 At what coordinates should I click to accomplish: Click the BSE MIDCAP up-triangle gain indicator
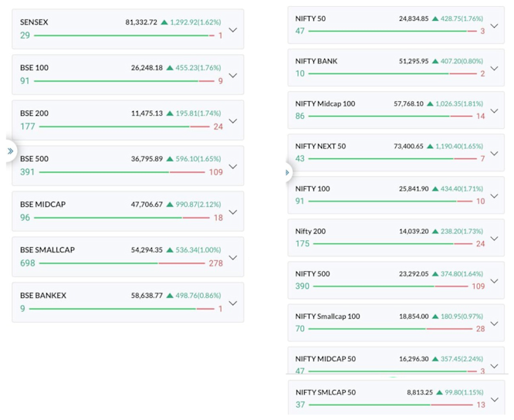[x=170, y=205]
